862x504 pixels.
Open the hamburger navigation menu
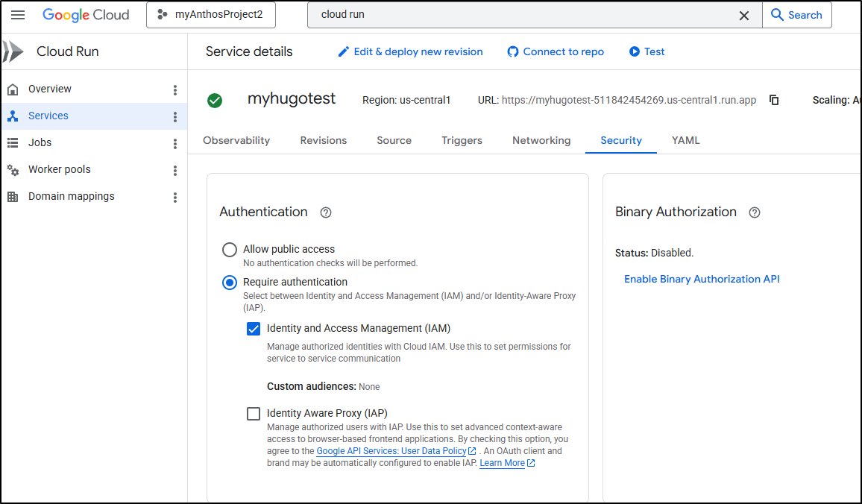[x=18, y=15]
